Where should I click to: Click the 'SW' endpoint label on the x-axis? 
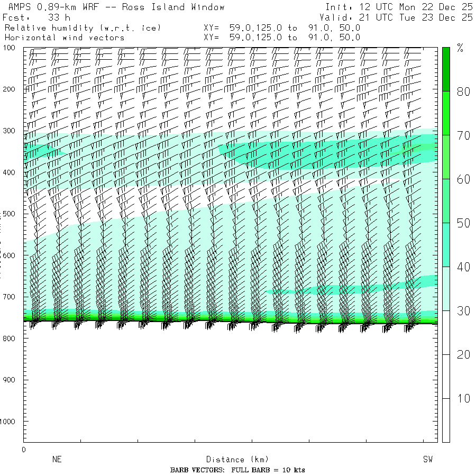pos(427,460)
